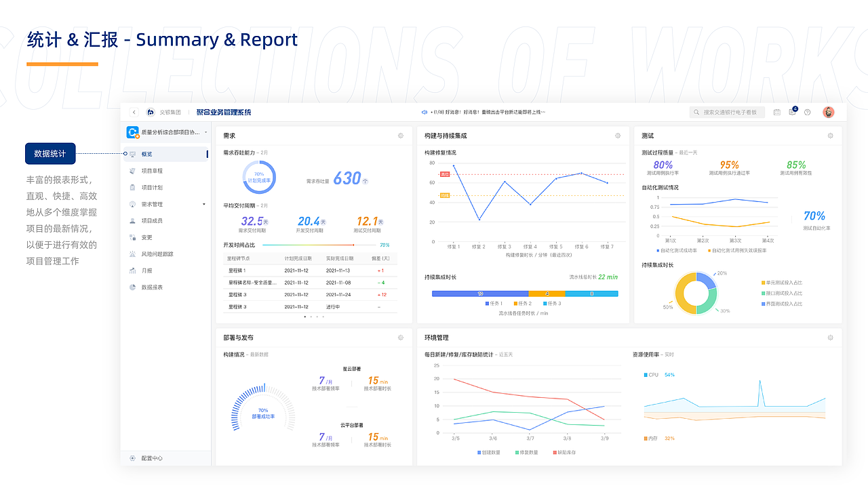Click the 2021-11-24 date cell
The image size is (868, 488).
[338, 295]
